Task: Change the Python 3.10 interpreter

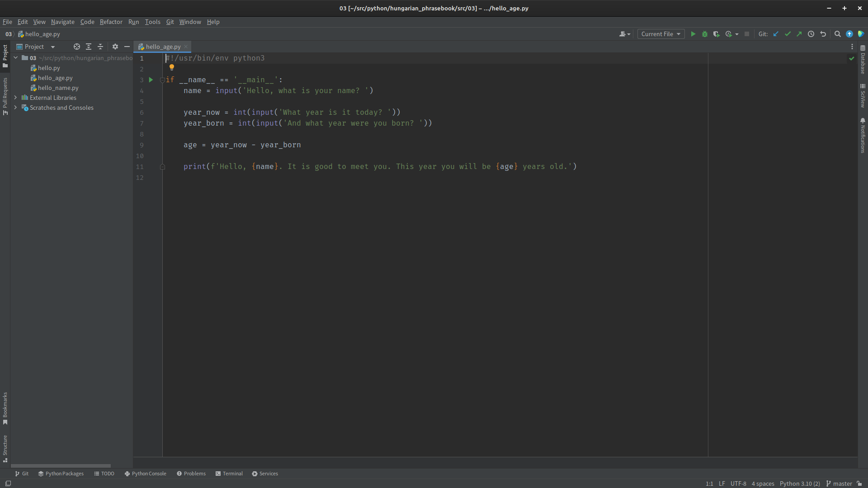Action: point(800,483)
